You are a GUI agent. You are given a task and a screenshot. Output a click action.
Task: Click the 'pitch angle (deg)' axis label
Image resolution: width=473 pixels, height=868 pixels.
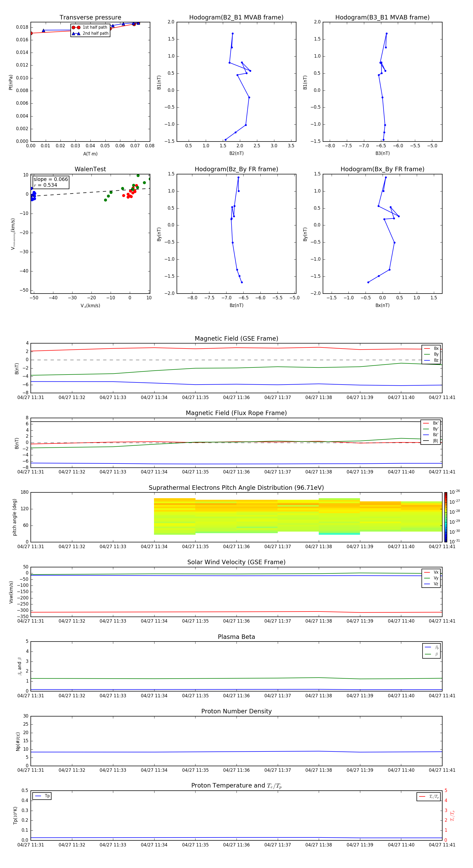point(14,517)
